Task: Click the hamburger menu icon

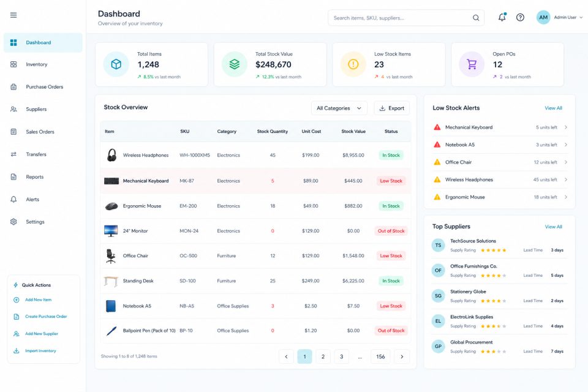Action: (13, 15)
